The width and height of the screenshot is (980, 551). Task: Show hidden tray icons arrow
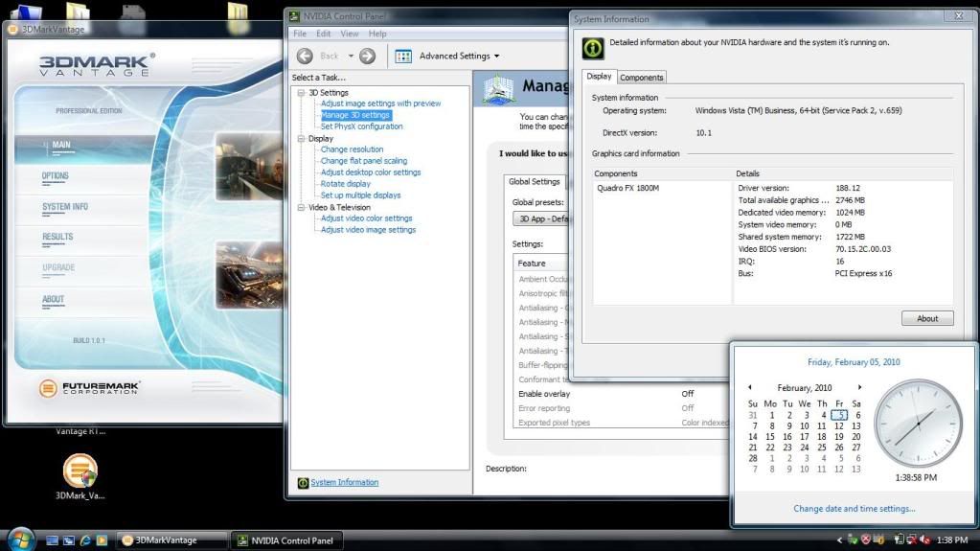click(839, 540)
